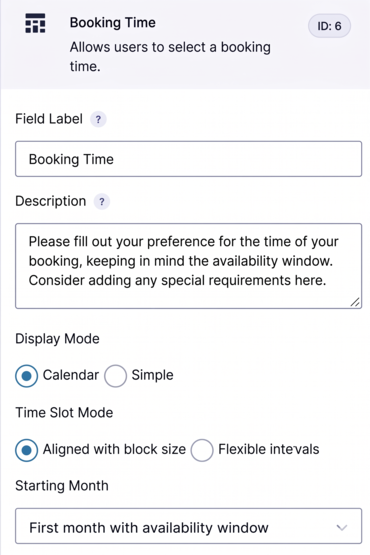Click the Booking Time field type icon

pyautogui.click(x=35, y=23)
